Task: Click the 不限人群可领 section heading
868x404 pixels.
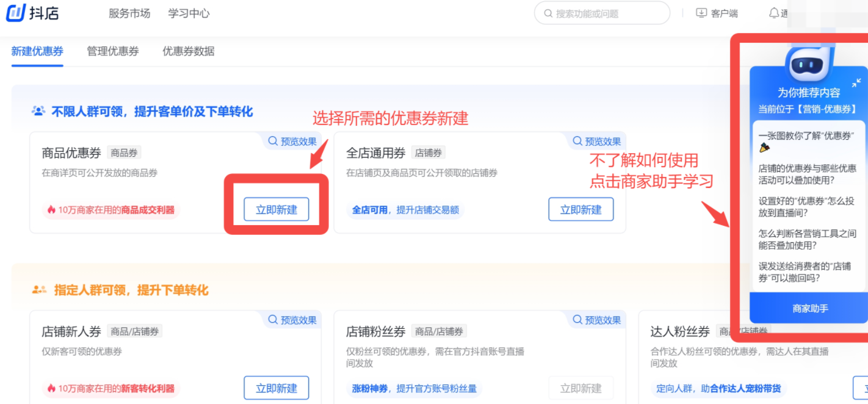Action: click(152, 111)
